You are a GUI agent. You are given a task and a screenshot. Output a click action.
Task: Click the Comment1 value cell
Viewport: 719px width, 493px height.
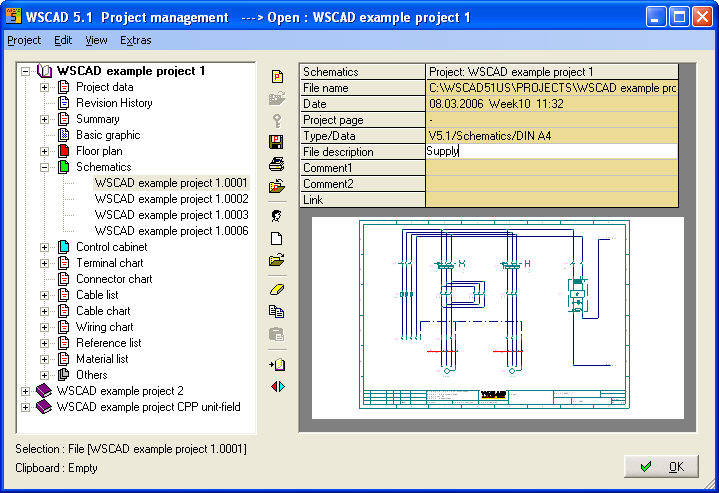point(552,167)
